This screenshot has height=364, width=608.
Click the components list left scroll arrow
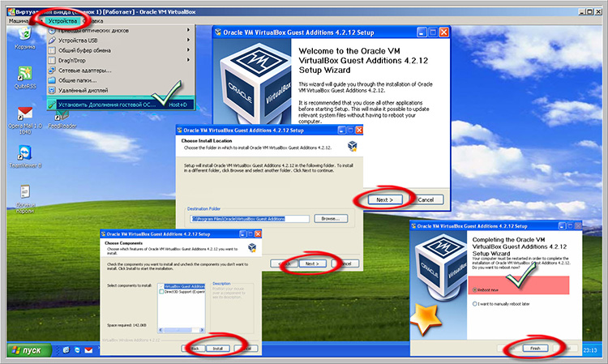161,330
